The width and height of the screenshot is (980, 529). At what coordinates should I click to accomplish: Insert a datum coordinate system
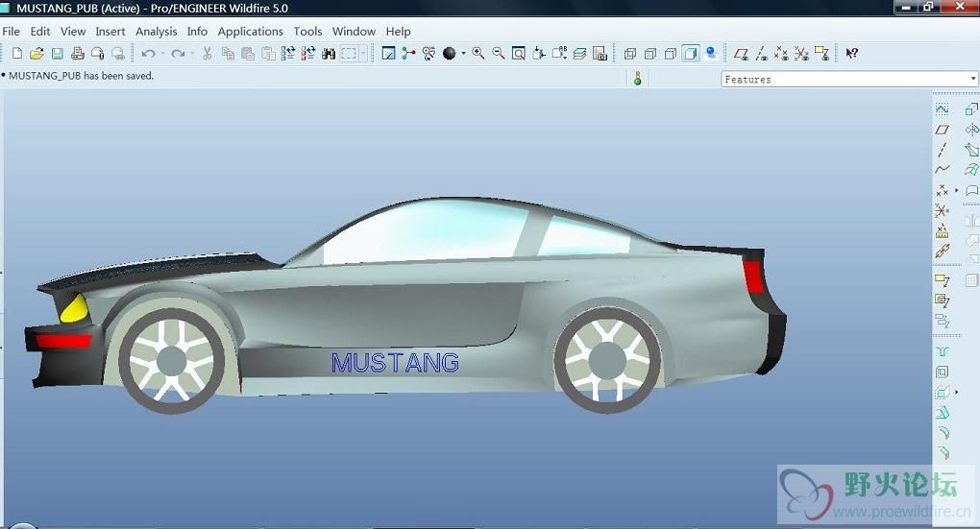[942, 210]
